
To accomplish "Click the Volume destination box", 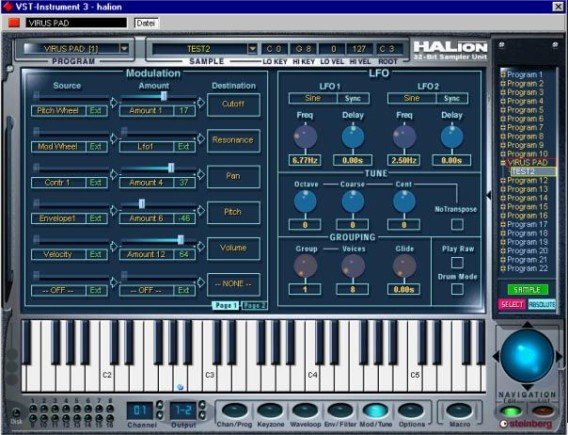I will click(233, 248).
